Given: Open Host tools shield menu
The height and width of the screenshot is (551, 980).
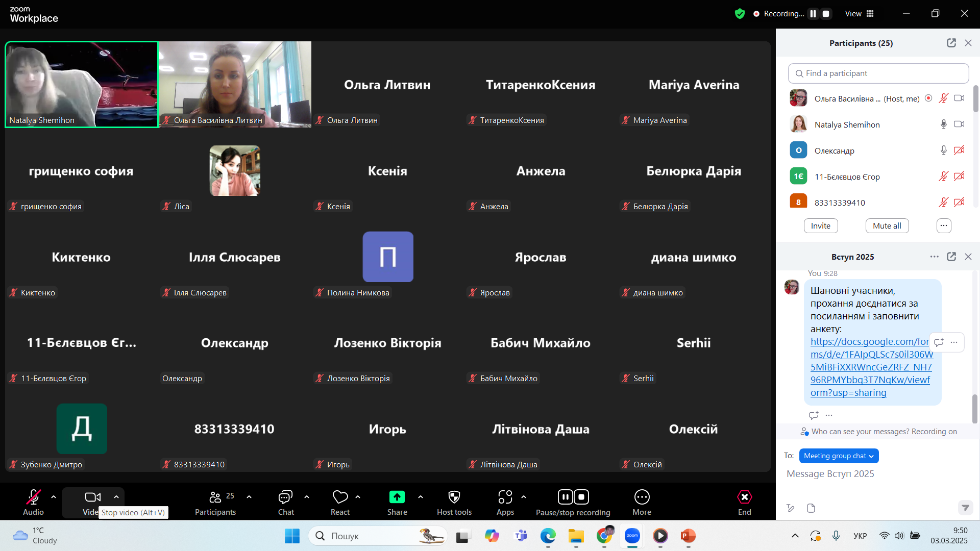Looking at the screenshot, I should pyautogui.click(x=454, y=502).
